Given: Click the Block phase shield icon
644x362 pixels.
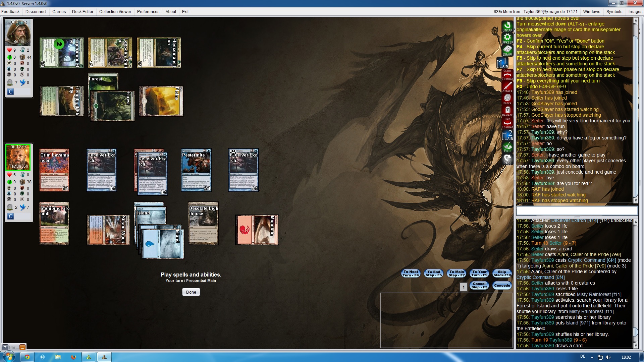Looking at the screenshot, I should (x=507, y=99).
